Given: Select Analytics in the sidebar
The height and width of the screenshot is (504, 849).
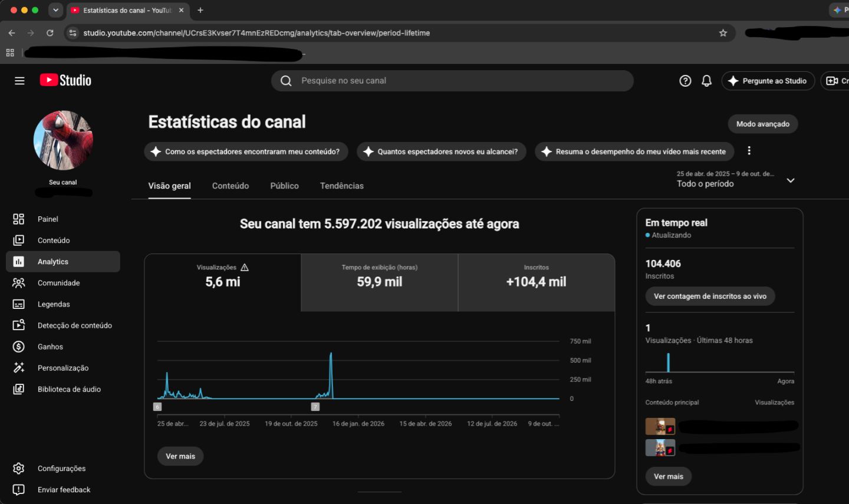Looking at the screenshot, I should pyautogui.click(x=63, y=262).
